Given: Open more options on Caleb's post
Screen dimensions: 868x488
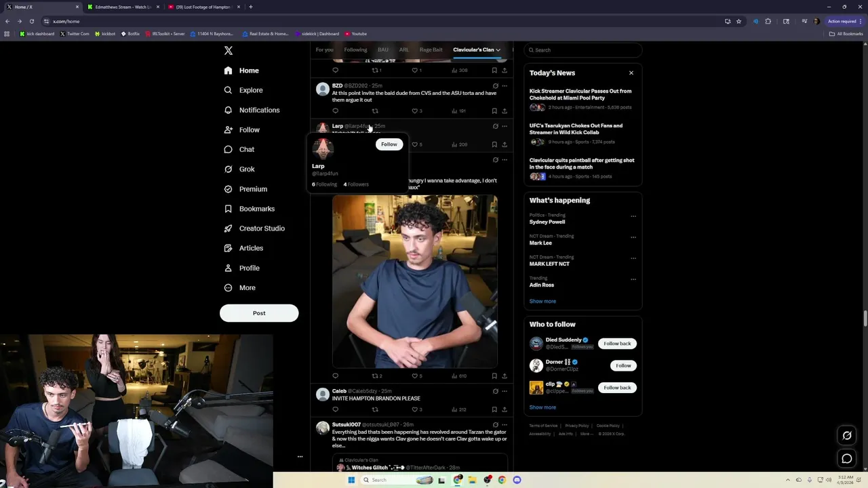Looking at the screenshot, I should [504, 391].
